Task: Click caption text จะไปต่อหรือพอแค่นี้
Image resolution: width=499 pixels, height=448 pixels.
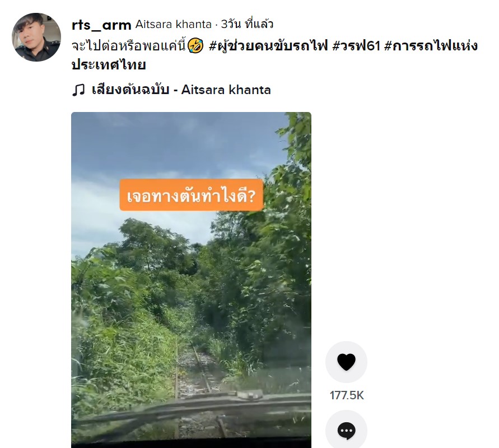Action: (129, 46)
